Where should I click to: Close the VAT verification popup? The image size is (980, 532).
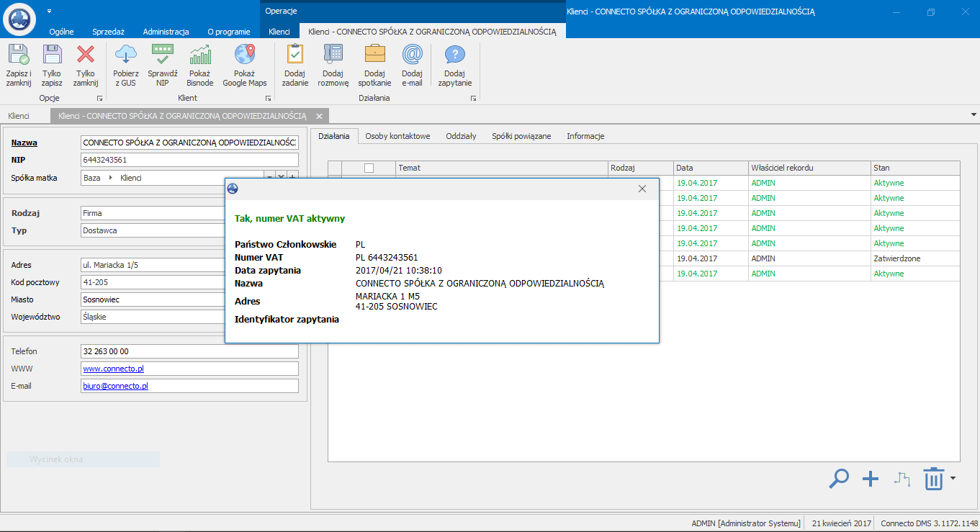642,189
